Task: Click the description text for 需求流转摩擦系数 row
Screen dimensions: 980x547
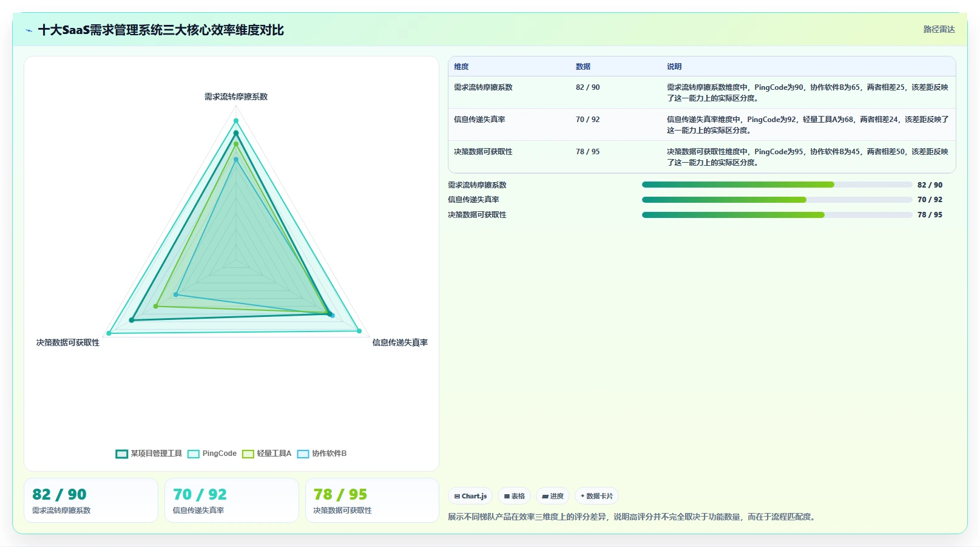Action: click(x=808, y=93)
